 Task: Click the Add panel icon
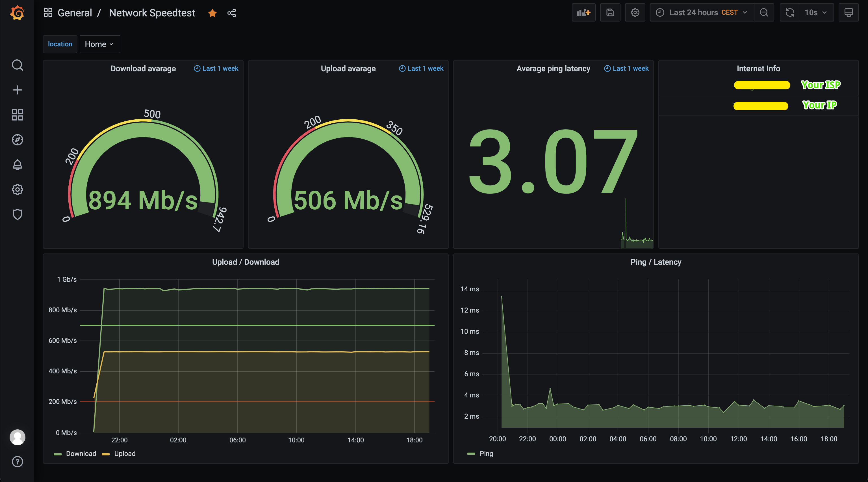point(583,13)
